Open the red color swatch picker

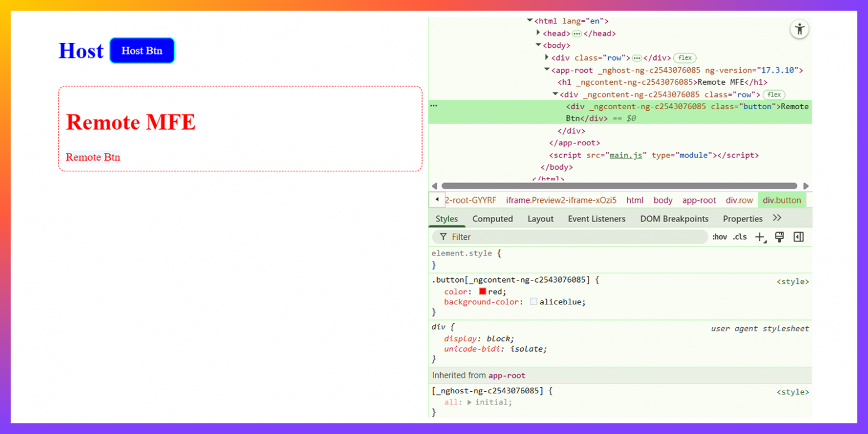click(x=482, y=292)
